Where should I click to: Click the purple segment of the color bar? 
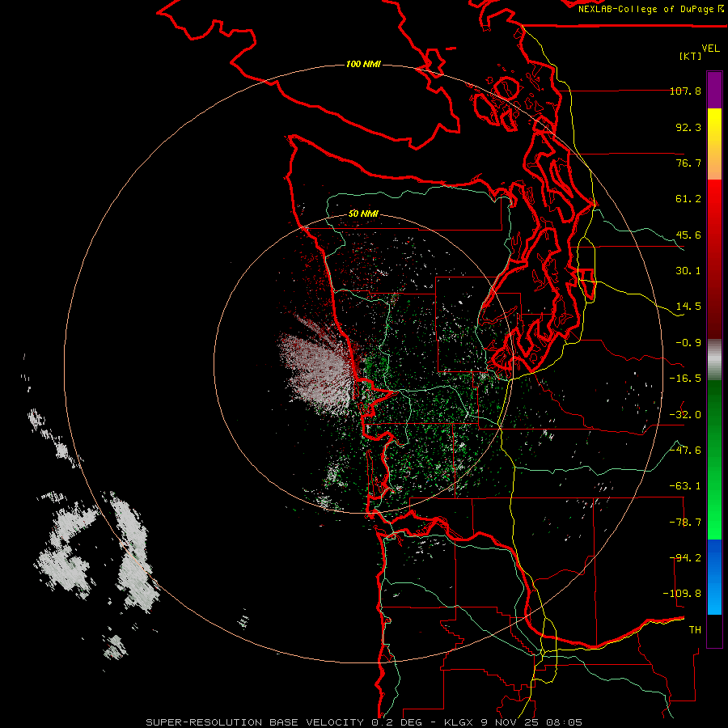coord(714,90)
